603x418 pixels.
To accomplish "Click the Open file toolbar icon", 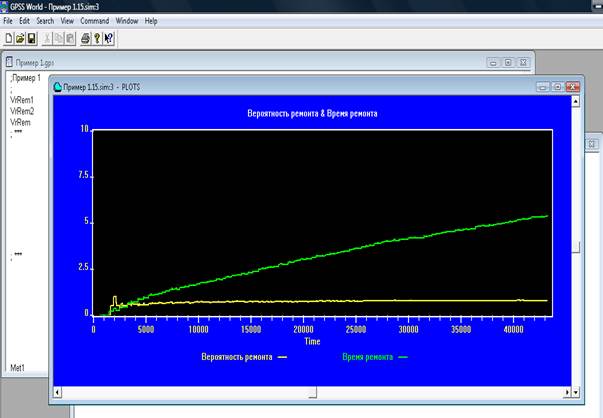I will coord(20,38).
